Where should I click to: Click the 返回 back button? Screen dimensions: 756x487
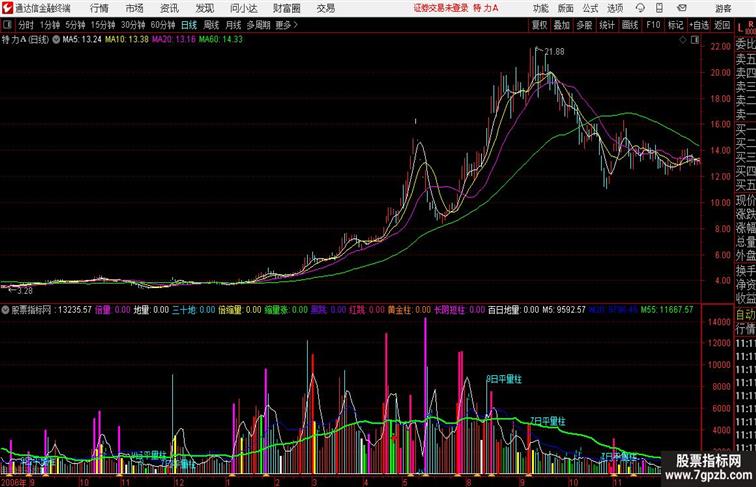tap(722, 25)
